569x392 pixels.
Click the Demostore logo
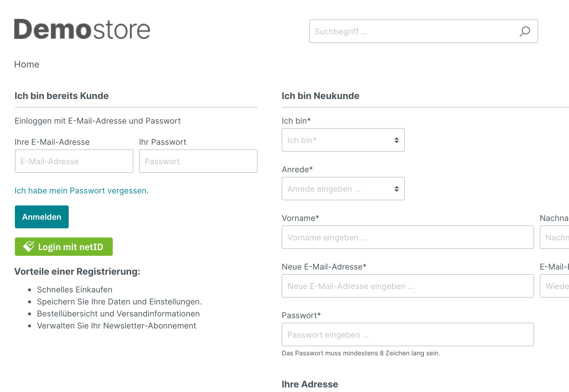82,29
